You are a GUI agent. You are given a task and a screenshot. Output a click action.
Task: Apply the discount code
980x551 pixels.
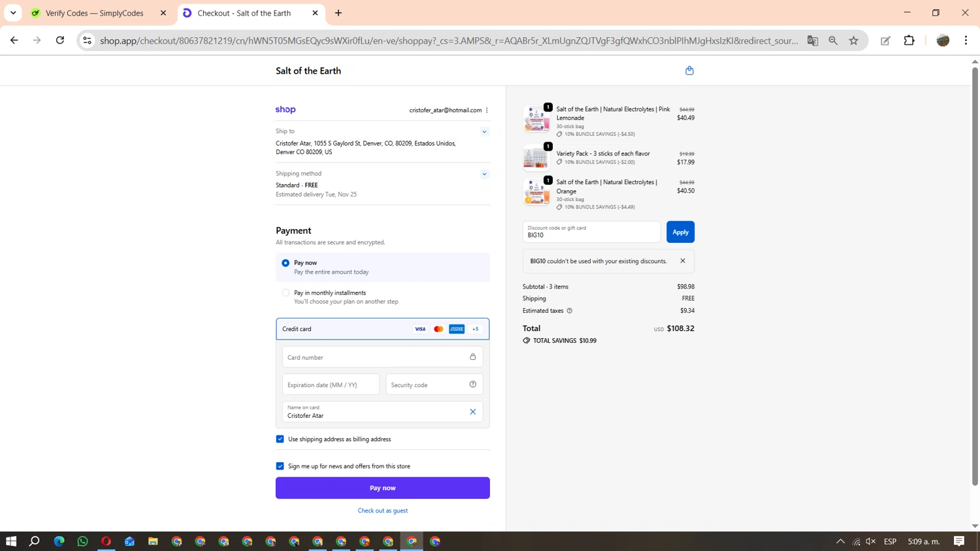tap(680, 232)
